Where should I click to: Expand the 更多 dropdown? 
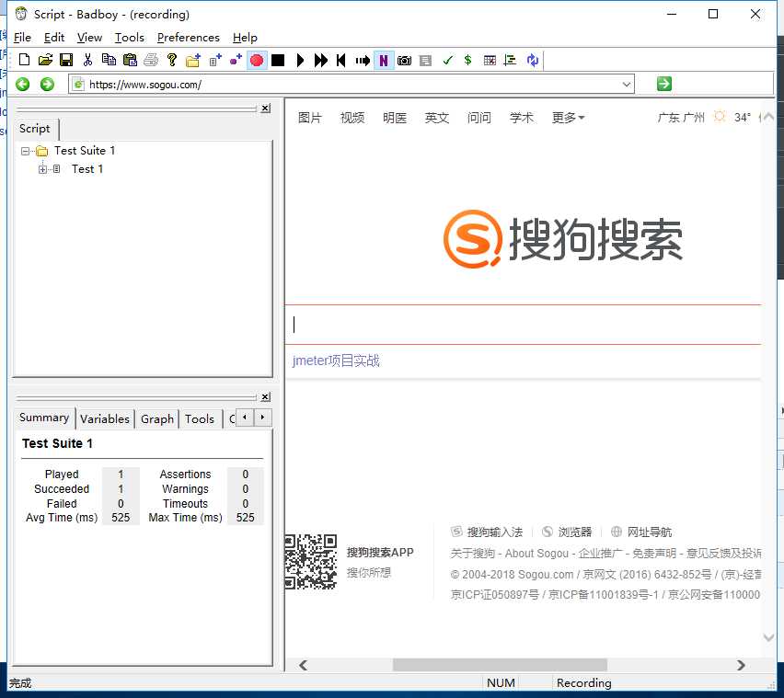coord(568,118)
